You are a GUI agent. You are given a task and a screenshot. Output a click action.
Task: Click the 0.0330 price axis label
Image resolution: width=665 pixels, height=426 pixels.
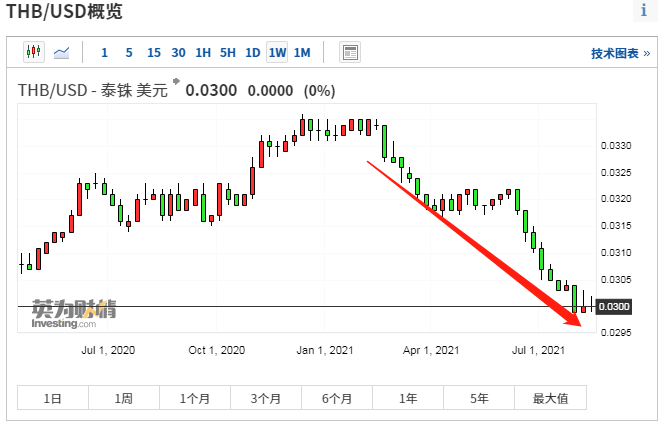click(x=616, y=146)
